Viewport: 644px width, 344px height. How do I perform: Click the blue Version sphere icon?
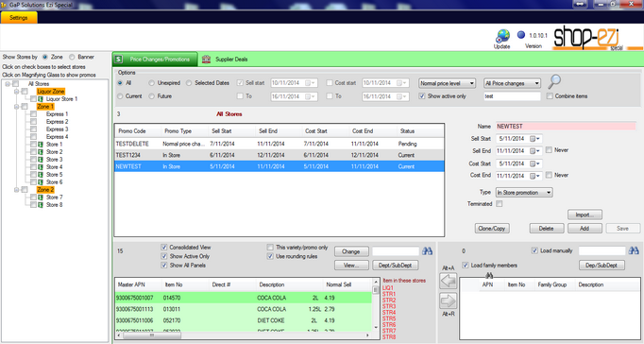tap(521, 35)
